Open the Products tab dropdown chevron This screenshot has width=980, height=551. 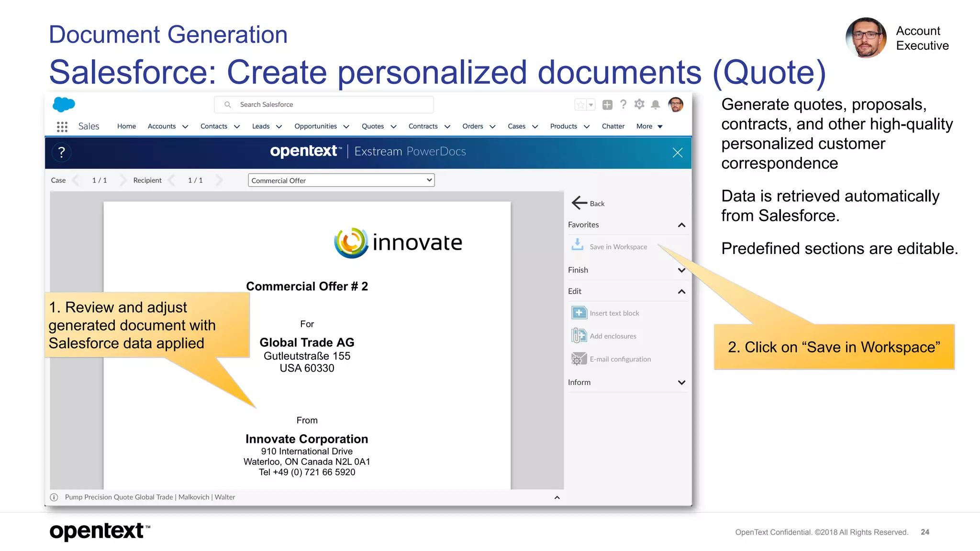click(x=587, y=127)
